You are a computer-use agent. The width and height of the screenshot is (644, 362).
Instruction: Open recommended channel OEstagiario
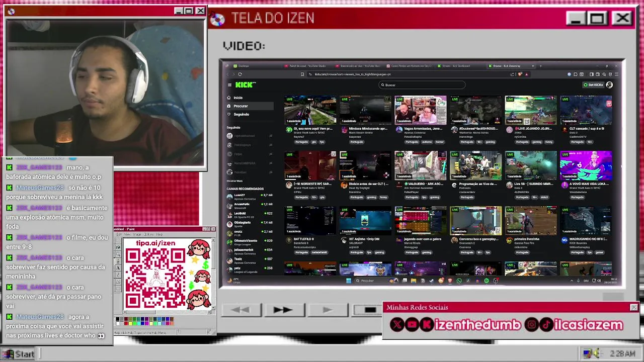click(249, 223)
